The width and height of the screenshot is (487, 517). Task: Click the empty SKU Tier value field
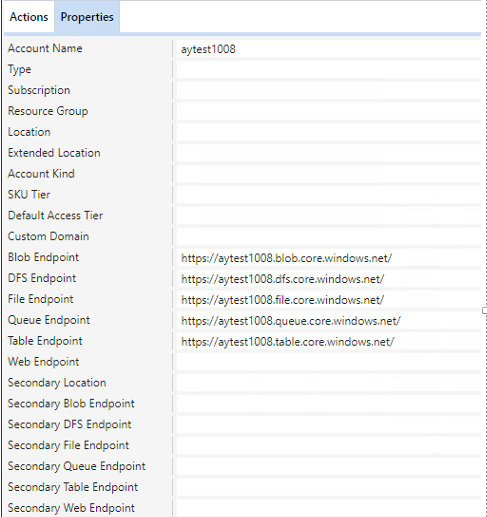[x=328, y=195]
